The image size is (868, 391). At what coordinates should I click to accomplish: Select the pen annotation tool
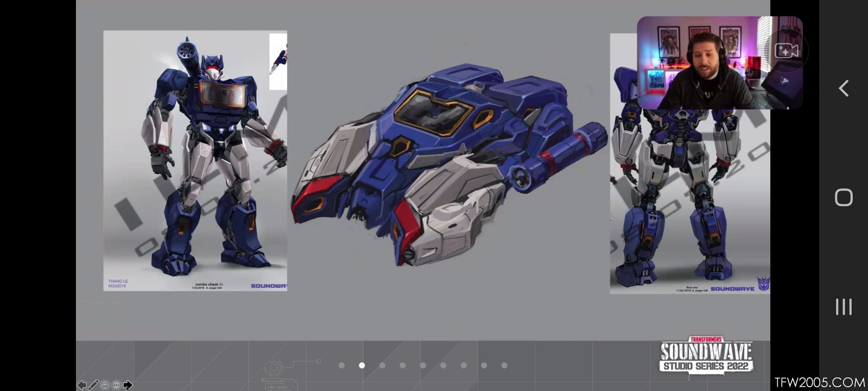[93, 385]
